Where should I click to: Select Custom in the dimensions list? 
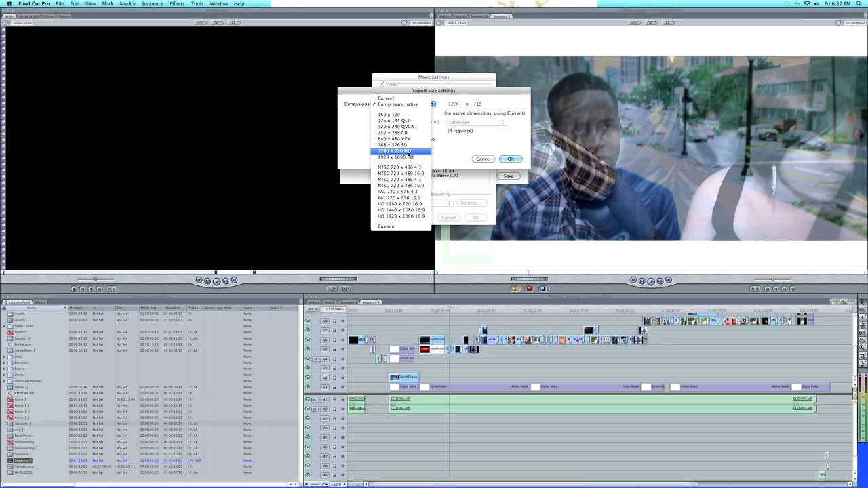(x=401, y=226)
